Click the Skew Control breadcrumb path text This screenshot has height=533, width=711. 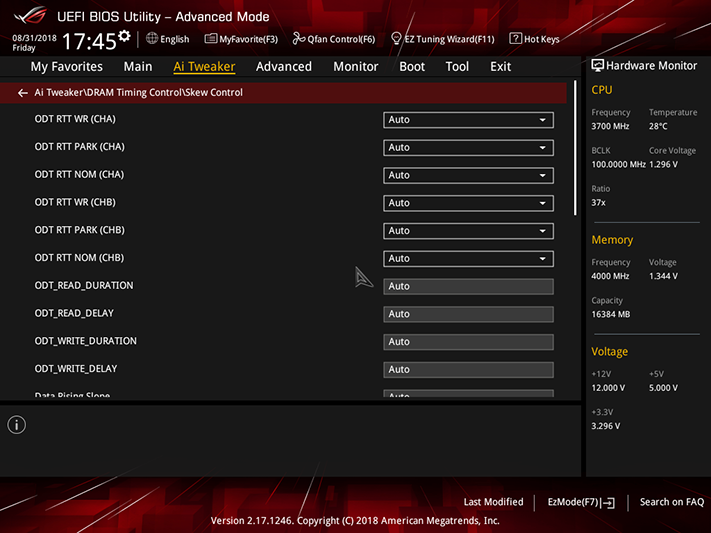(138, 93)
